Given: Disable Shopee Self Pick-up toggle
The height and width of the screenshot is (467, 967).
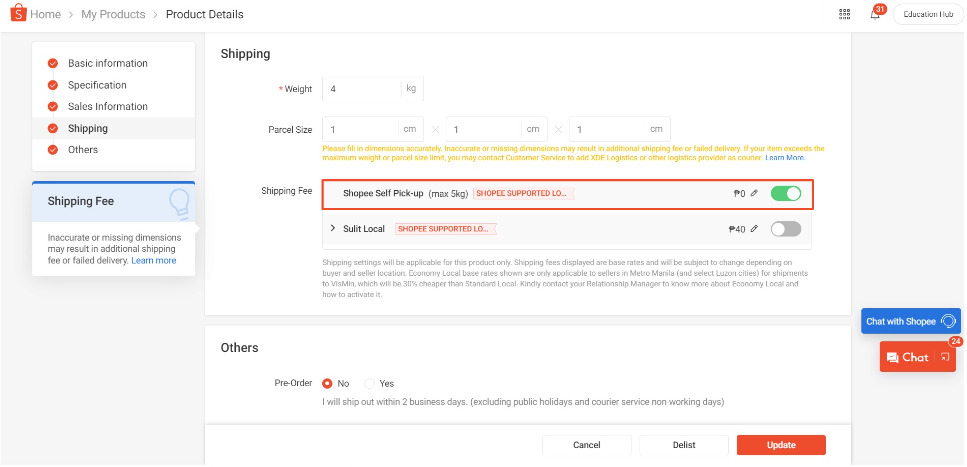Looking at the screenshot, I should click(x=786, y=193).
